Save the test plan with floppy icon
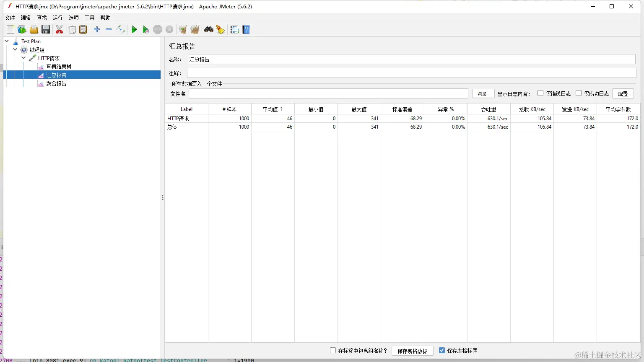The width and height of the screenshot is (644, 362). tap(46, 29)
